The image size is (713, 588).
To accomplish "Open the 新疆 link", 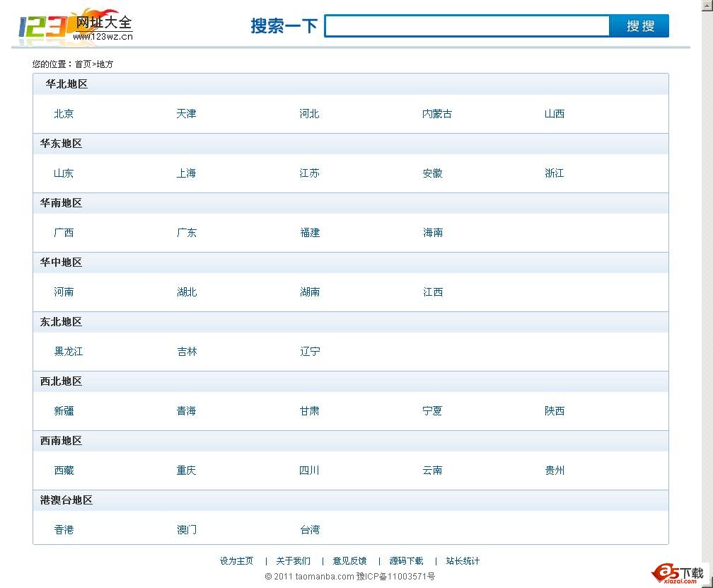I will click(x=64, y=411).
